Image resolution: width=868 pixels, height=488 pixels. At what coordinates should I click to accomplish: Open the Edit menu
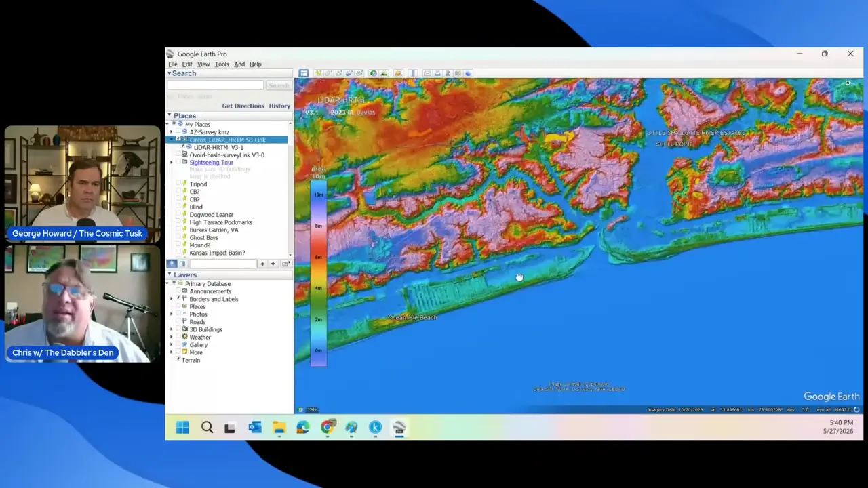[187, 64]
